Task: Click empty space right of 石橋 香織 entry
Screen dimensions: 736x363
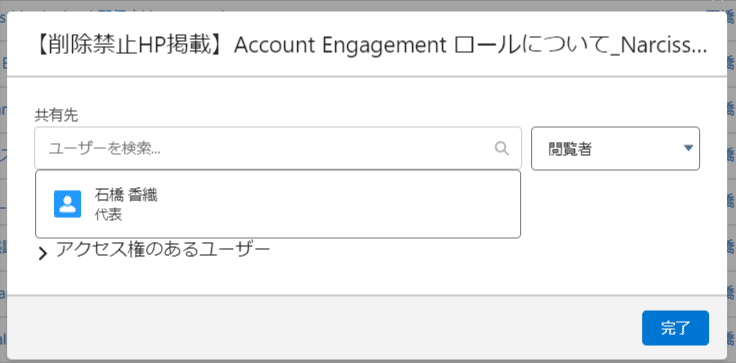Action: pos(338,204)
